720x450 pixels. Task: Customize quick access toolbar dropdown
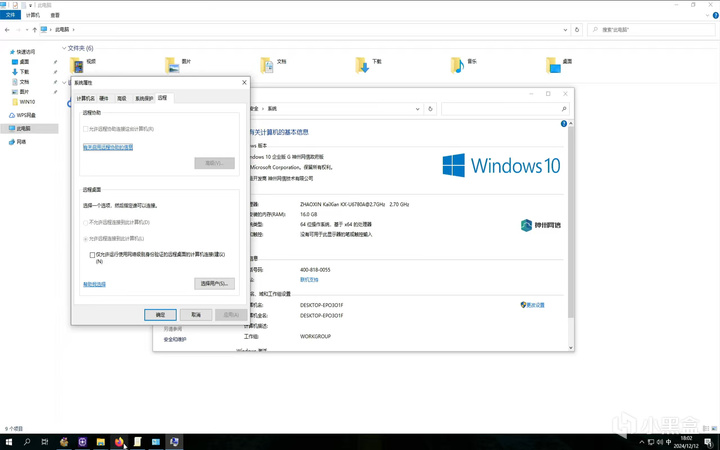coord(31,5)
